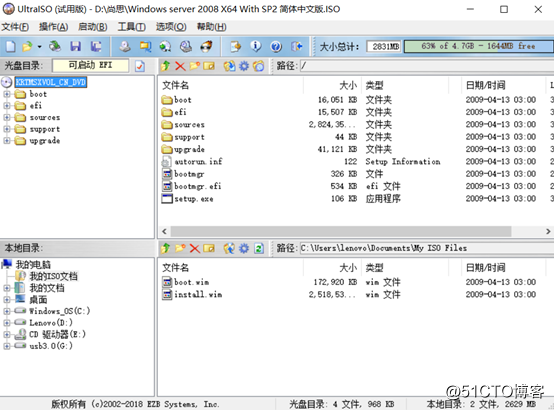
Task: Click the Open CD/DVD toolbar icon
Action: [55, 46]
